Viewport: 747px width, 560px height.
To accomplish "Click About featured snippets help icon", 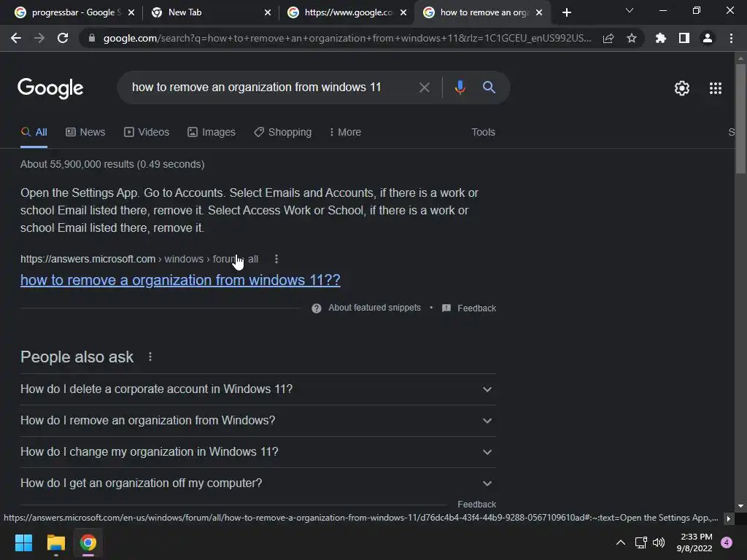I will [x=317, y=308].
